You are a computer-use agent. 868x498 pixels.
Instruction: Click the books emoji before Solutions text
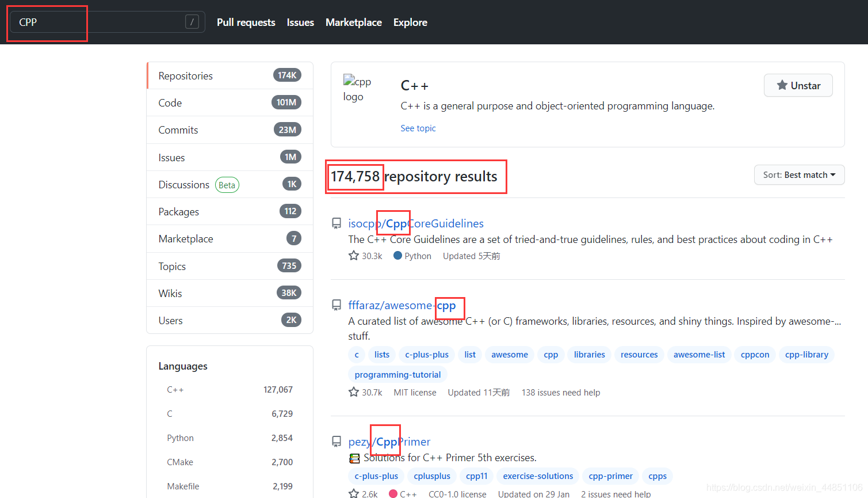354,458
